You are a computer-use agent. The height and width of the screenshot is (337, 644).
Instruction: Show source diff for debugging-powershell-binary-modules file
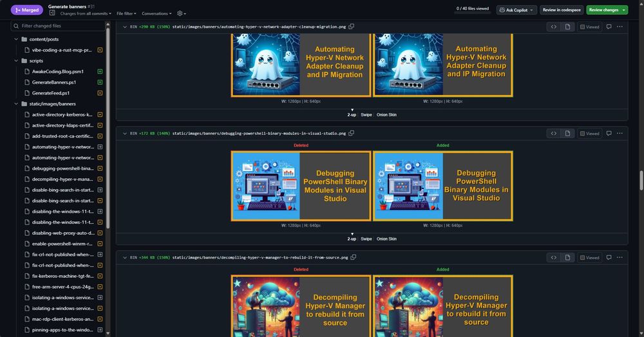554,133
